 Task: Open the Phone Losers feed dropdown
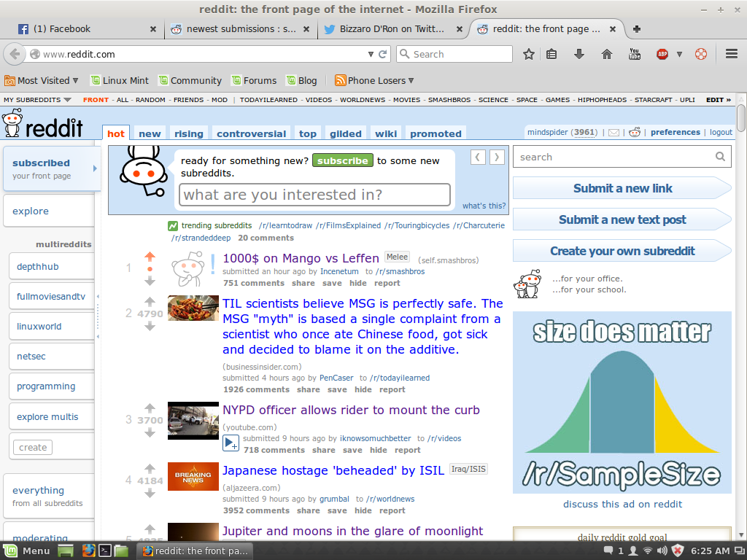tap(374, 80)
